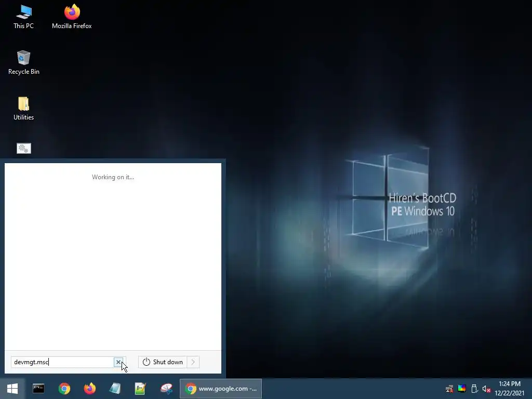Select the Recycle Bin desktop icon
This screenshot has height=399, width=532.
(24, 63)
